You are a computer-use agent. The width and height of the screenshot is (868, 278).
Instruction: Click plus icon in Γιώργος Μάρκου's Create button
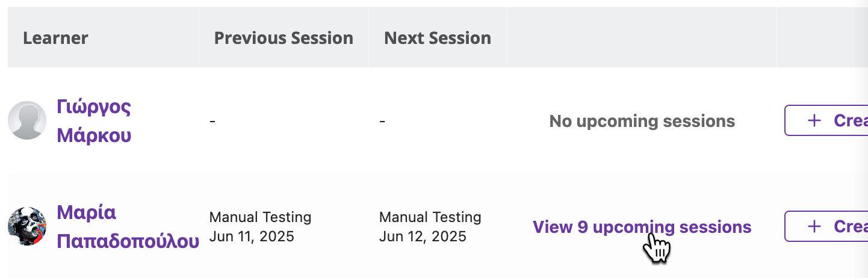pyautogui.click(x=814, y=120)
